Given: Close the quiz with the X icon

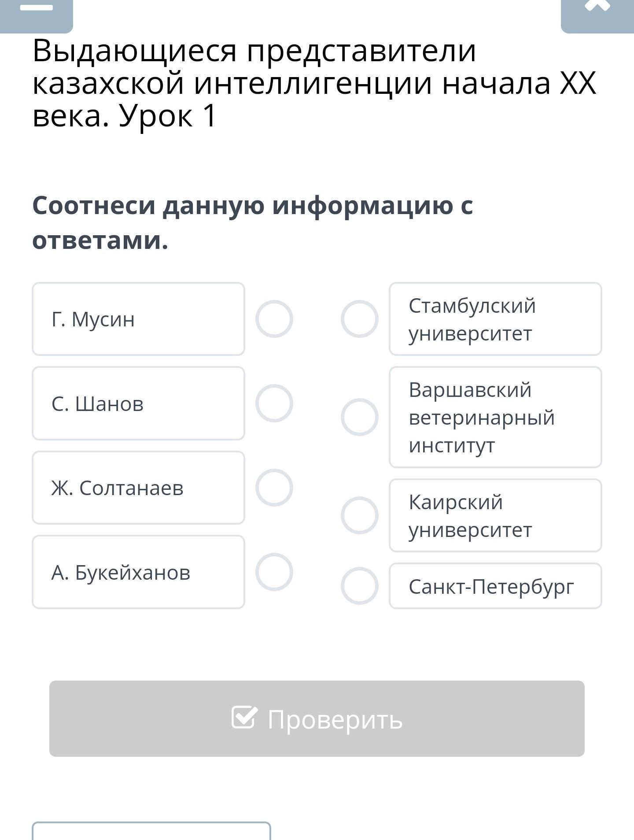Looking at the screenshot, I should click(597, 6).
